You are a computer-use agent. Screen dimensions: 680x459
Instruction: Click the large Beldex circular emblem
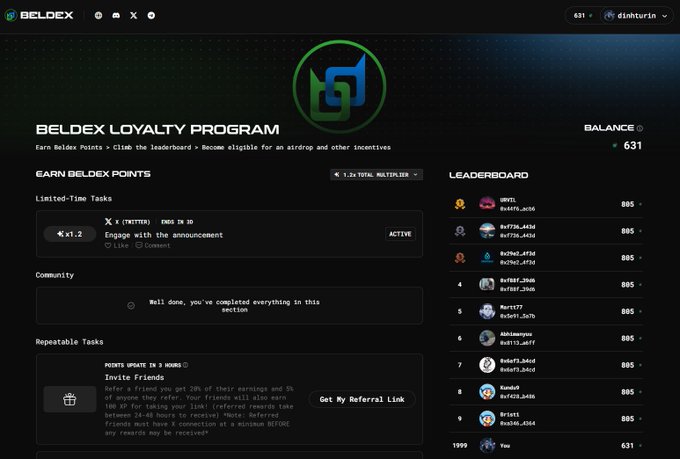click(x=340, y=87)
